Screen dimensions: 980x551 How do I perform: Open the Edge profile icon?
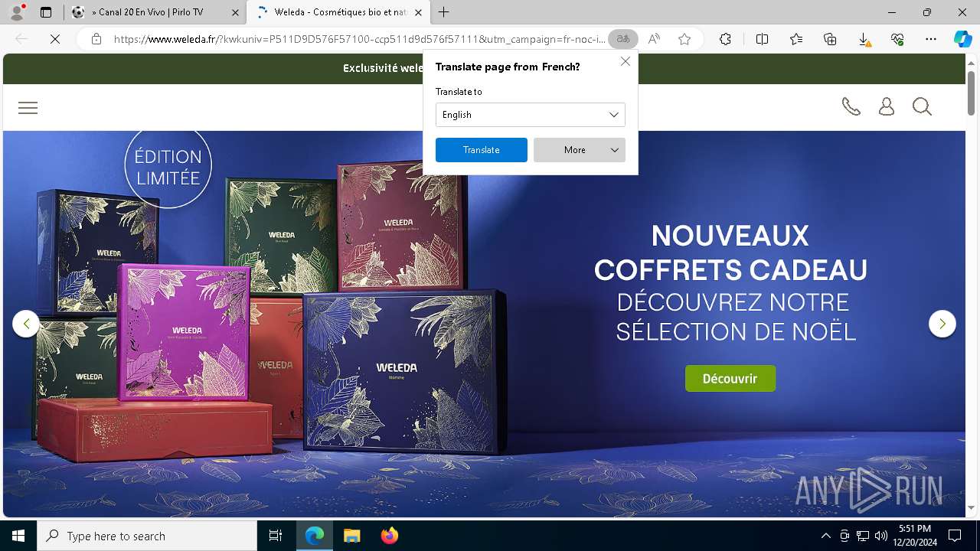pos(17,12)
